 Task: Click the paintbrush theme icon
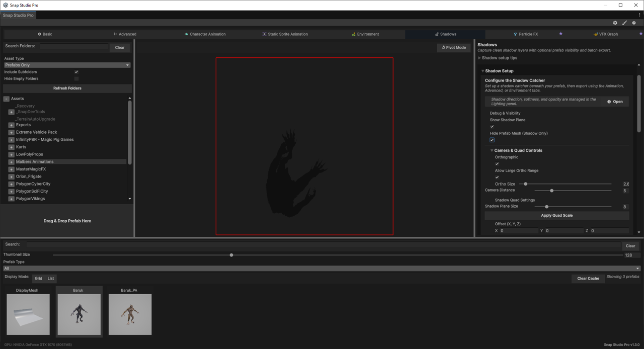coord(624,23)
